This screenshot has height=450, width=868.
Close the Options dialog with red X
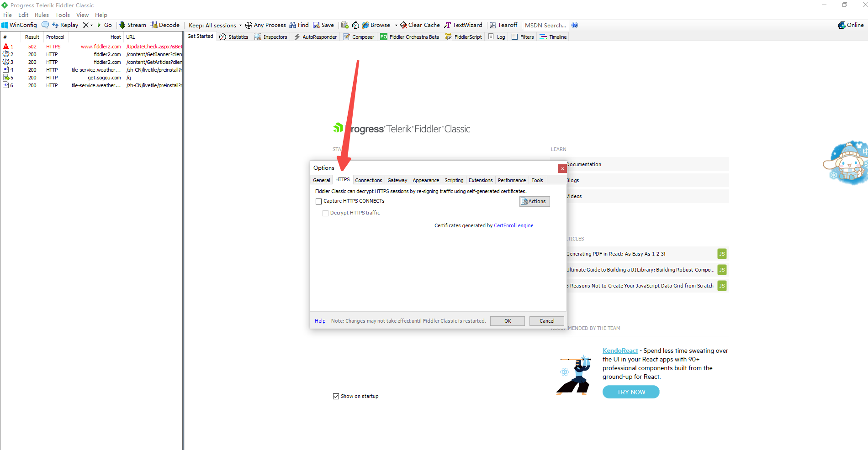tap(562, 168)
